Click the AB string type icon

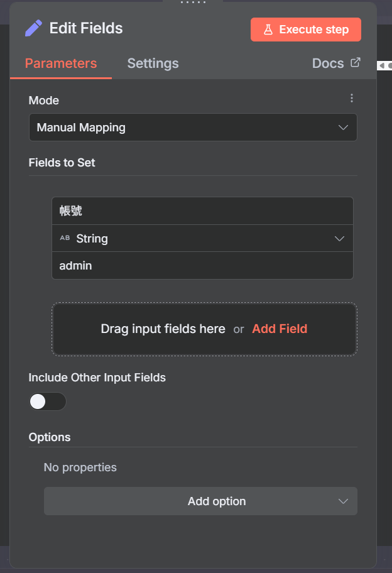pos(65,239)
